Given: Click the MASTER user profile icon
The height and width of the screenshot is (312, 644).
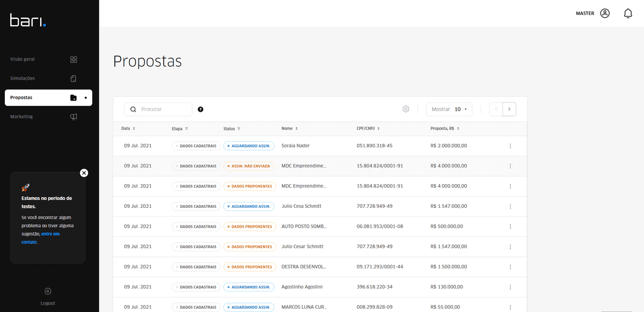Looking at the screenshot, I should point(605,13).
